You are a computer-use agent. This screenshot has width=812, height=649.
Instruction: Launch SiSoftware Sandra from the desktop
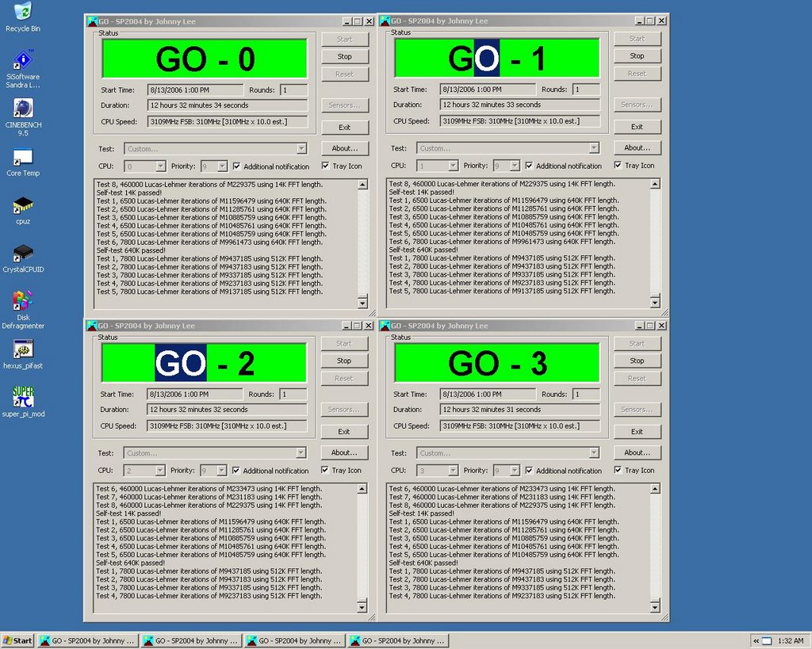pos(23,68)
